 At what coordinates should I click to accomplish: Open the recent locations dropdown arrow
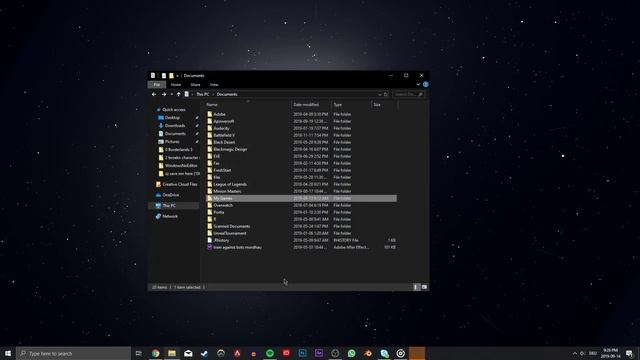coord(171,94)
